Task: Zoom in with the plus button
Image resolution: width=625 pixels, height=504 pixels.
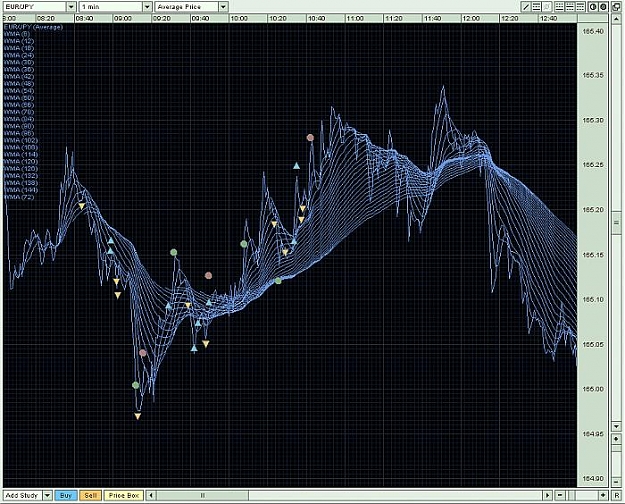Action: pos(603,496)
